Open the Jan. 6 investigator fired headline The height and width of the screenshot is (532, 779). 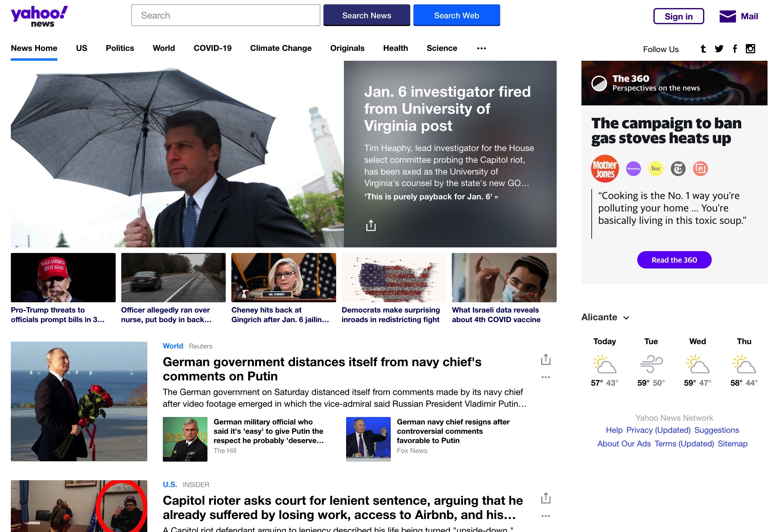click(x=447, y=109)
